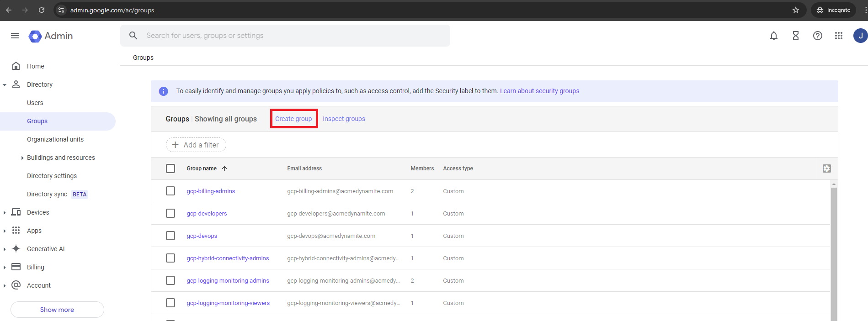Click the groups list vertical scrollbar

click(x=834, y=251)
